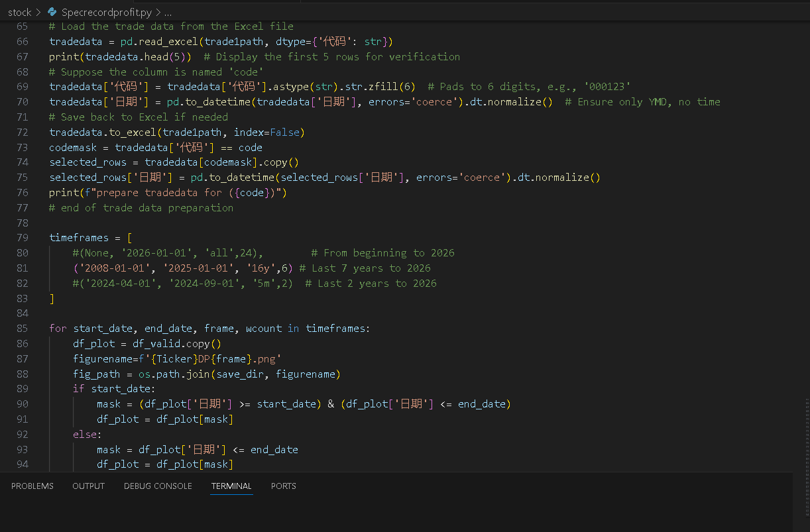Click line number 79 in gutter

click(x=22, y=238)
